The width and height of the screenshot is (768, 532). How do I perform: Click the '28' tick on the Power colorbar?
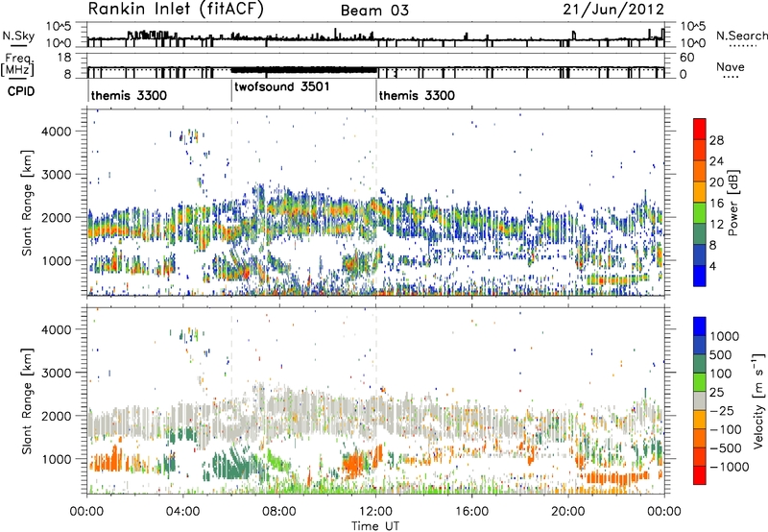[716, 140]
